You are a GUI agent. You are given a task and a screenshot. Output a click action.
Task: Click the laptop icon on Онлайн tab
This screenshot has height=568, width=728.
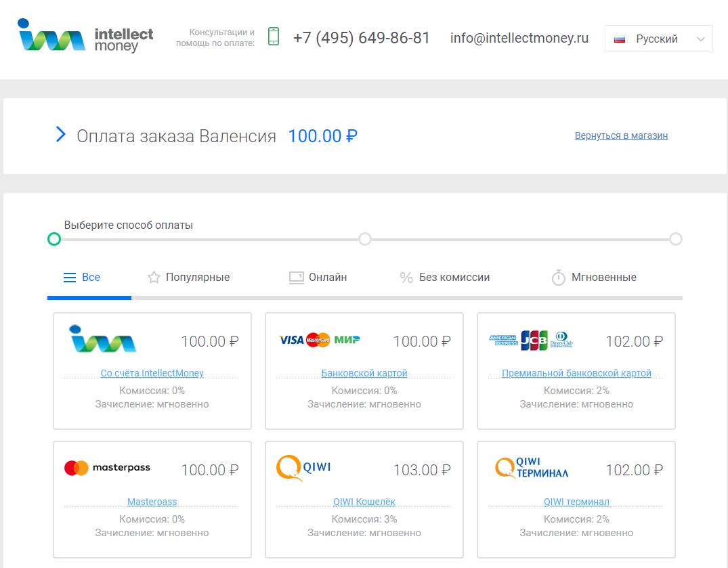tap(296, 278)
